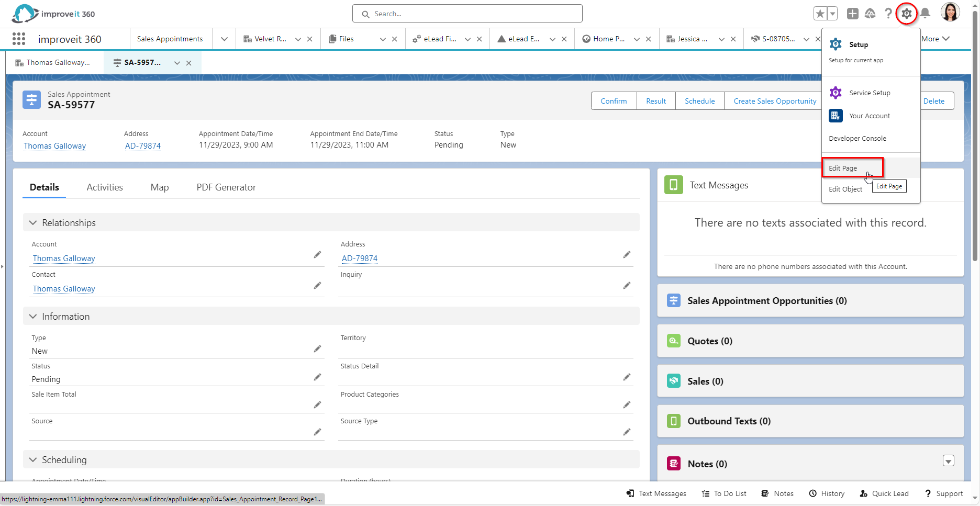Viewport: 980px width, 506px height.
Task: Click the favorites star icon
Action: click(x=820, y=13)
